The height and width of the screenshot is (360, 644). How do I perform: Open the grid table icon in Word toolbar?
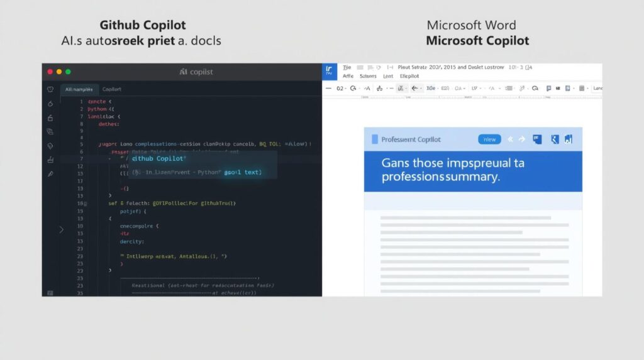(582, 88)
